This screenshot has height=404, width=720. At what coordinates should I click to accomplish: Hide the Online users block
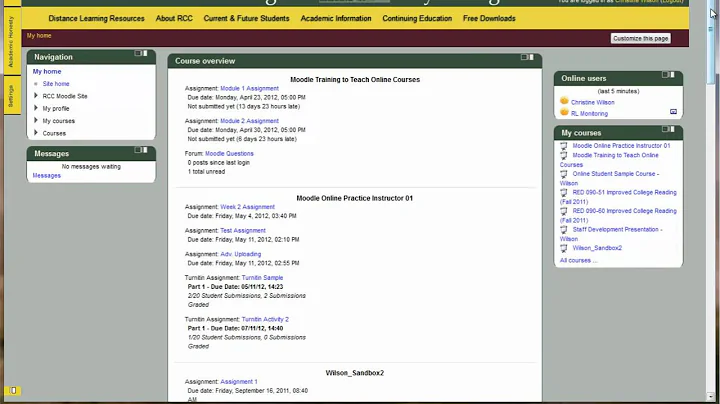click(665, 74)
